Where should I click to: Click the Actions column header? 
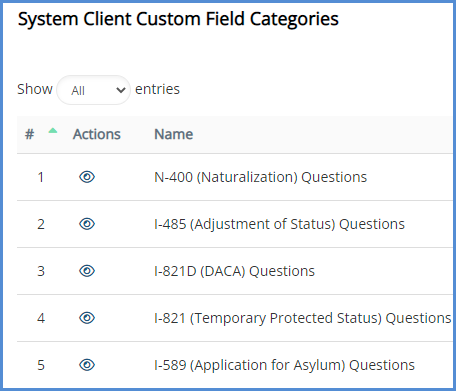point(97,134)
